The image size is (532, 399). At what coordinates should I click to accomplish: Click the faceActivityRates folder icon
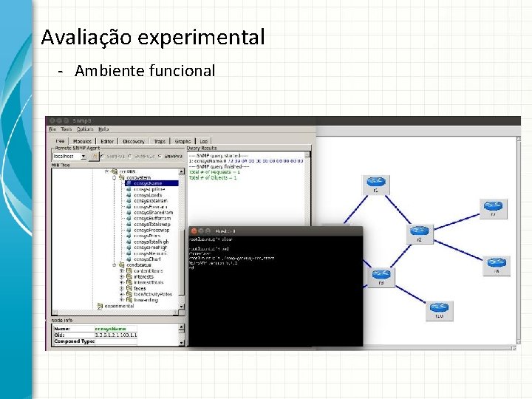click(x=129, y=294)
